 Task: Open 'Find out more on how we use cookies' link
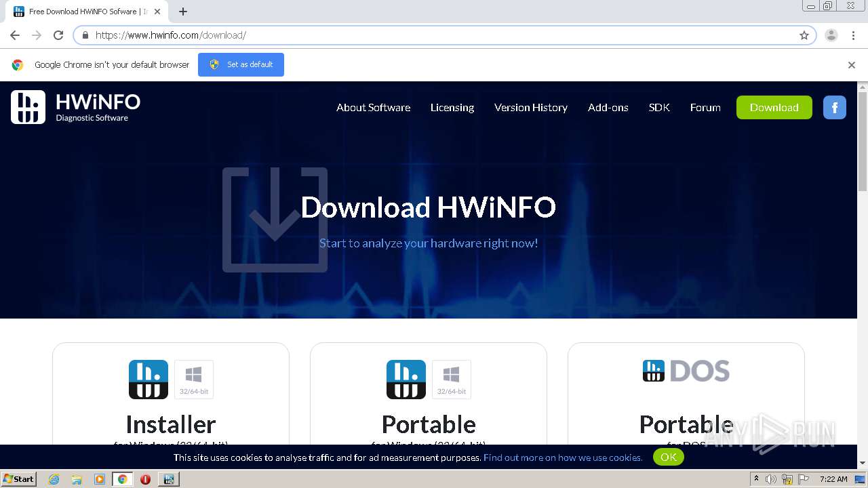(563, 457)
